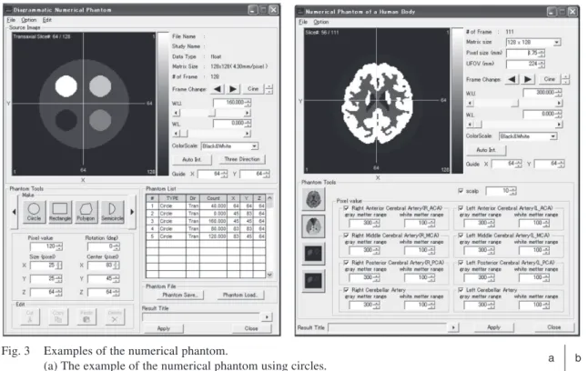
Task: Open ColorScale dropdown in Human Body window
Action: 553,136
